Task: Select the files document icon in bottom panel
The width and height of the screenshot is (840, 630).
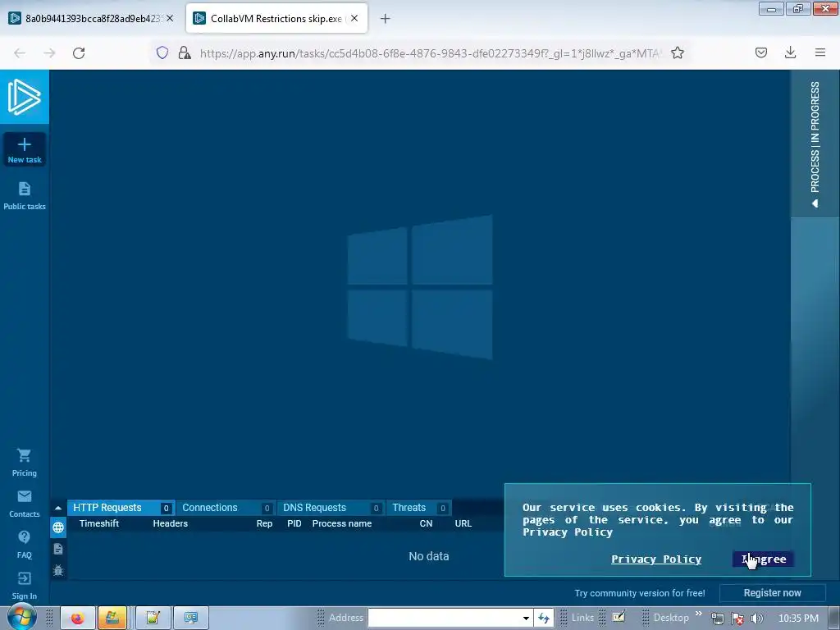Action: click(58, 549)
